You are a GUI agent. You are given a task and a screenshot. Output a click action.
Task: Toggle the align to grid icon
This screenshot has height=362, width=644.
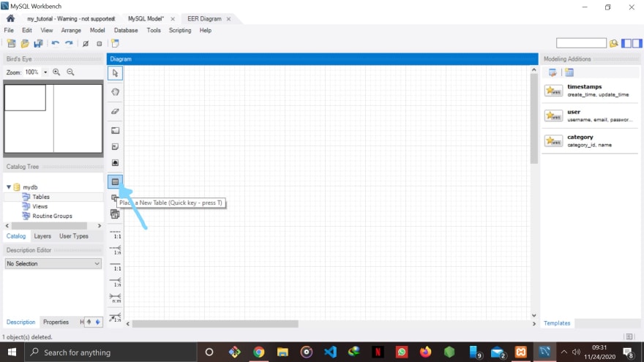pyautogui.click(x=99, y=43)
